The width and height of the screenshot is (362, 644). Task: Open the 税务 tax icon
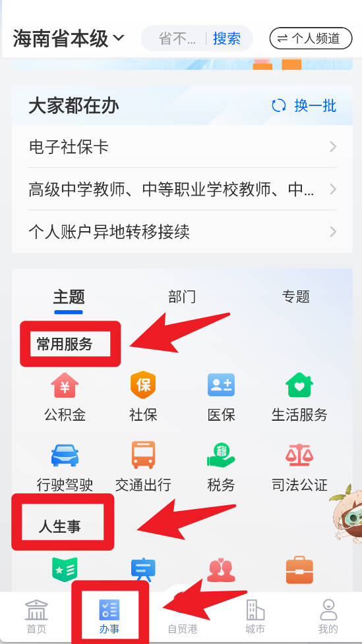[x=222, y=455]
